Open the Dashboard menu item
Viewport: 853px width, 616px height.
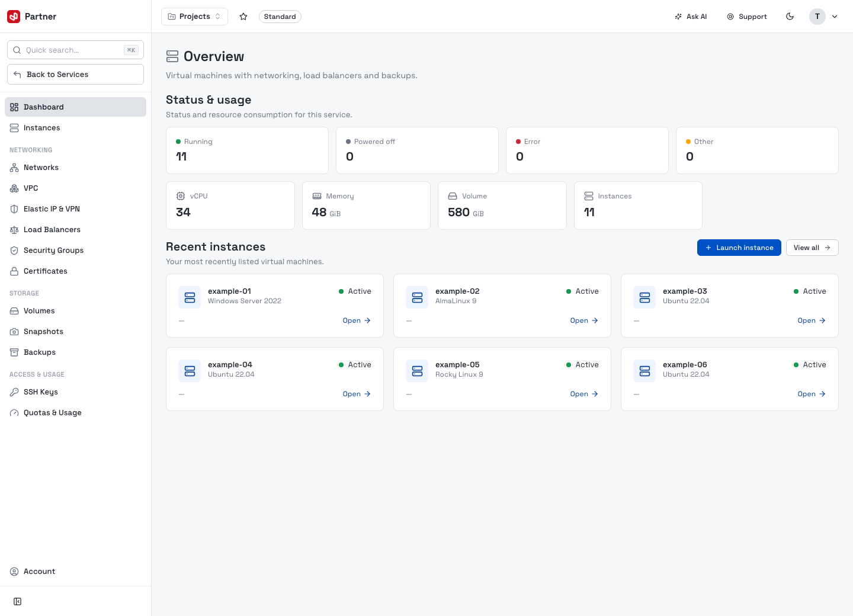[x=75, y=107]
